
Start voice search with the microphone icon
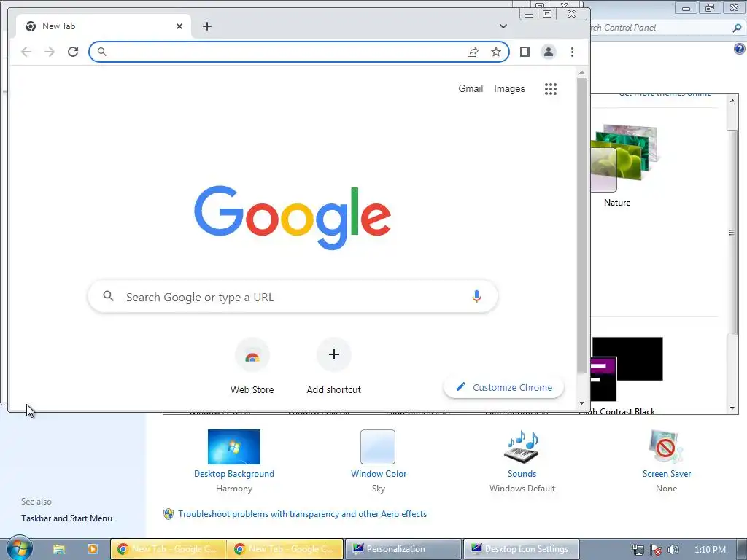coord(476,297)
